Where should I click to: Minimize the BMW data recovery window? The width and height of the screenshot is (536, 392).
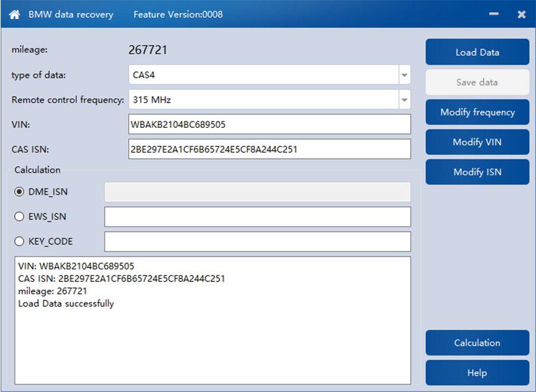tap(494, 14)
